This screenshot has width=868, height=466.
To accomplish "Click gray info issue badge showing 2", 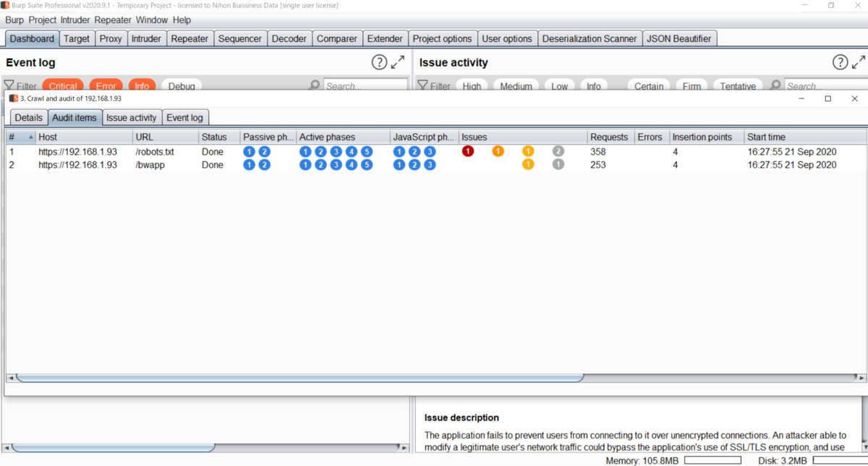I will coord(558,151).
